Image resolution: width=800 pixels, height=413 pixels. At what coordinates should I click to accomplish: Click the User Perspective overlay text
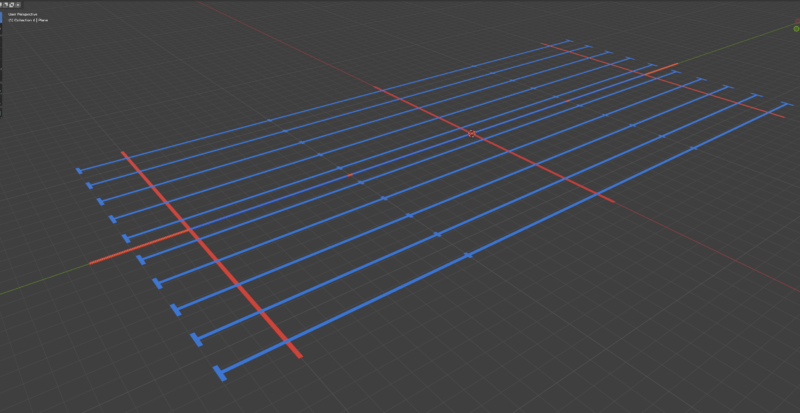[x=20, y=14]
